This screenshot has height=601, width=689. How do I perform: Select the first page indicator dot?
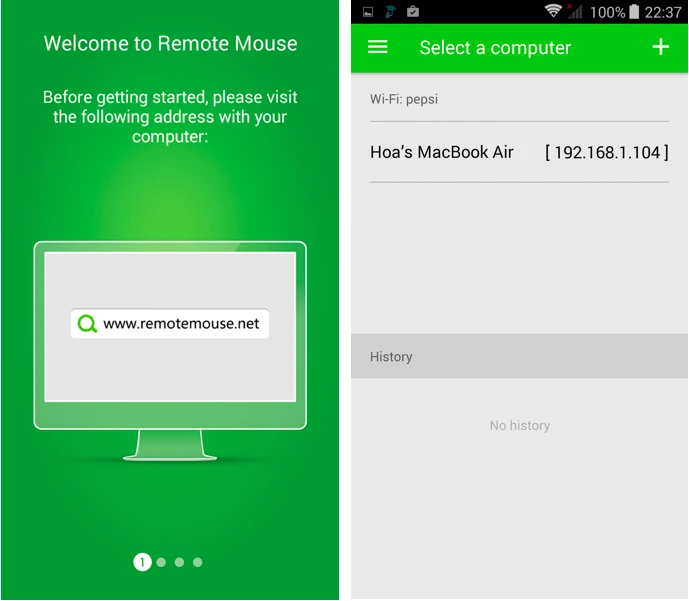142,562
